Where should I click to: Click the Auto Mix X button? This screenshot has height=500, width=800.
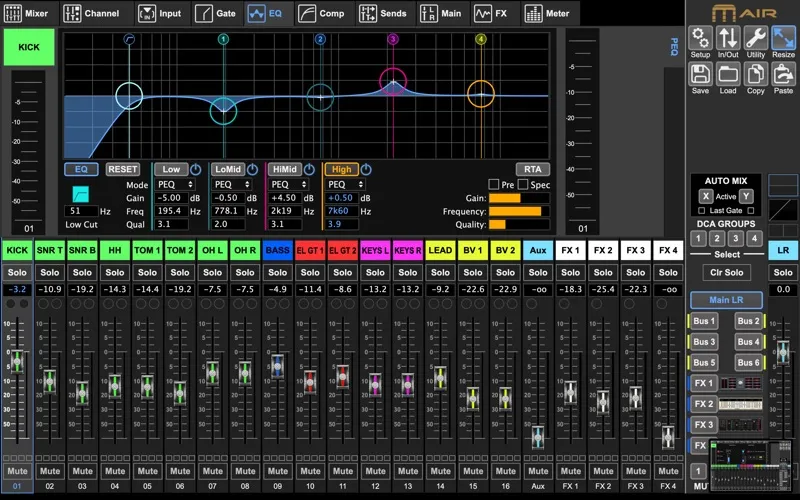pyautogui.click(x=706, y=196)
